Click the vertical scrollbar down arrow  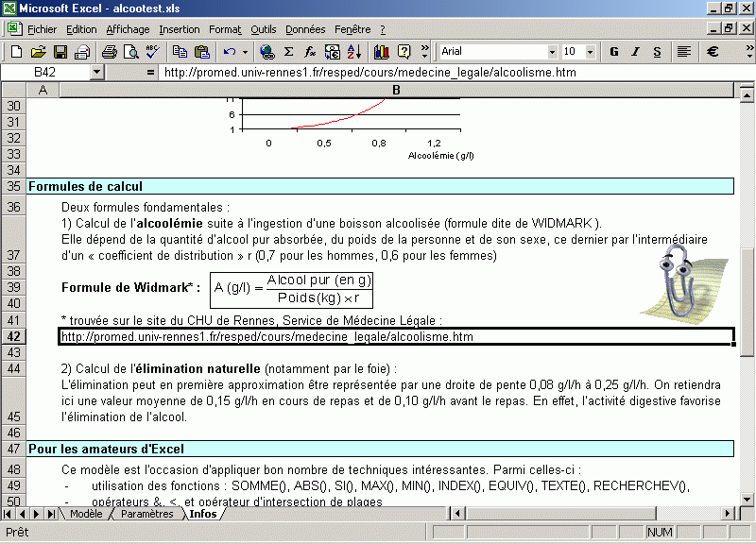point(747,500)
